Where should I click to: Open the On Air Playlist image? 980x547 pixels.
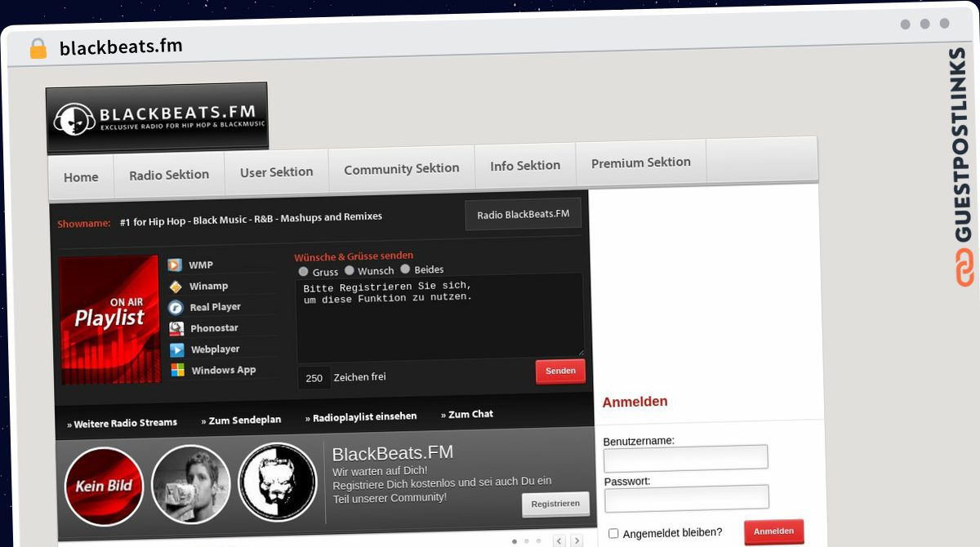(x=109, y=319)
